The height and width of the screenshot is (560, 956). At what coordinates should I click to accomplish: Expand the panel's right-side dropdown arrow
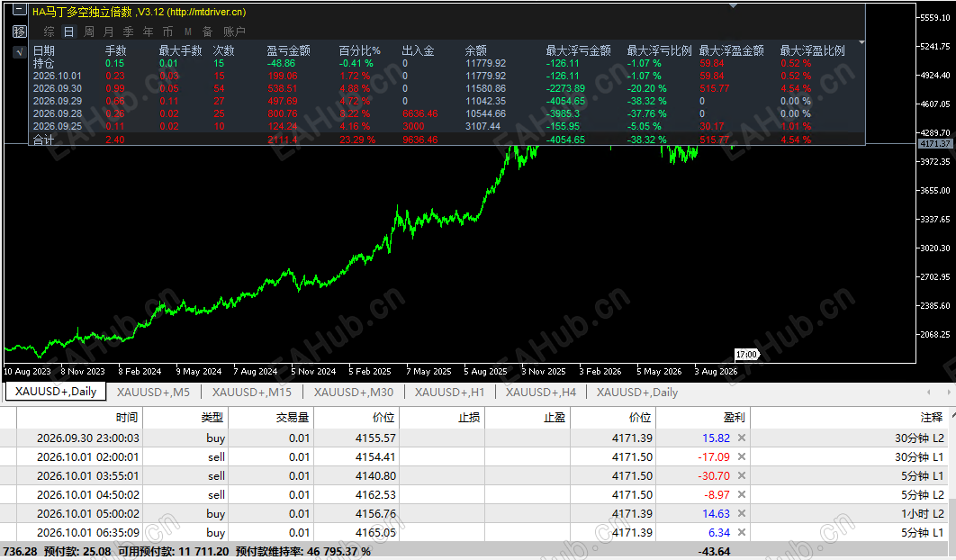pyautogui.click(x=861, y=42)
